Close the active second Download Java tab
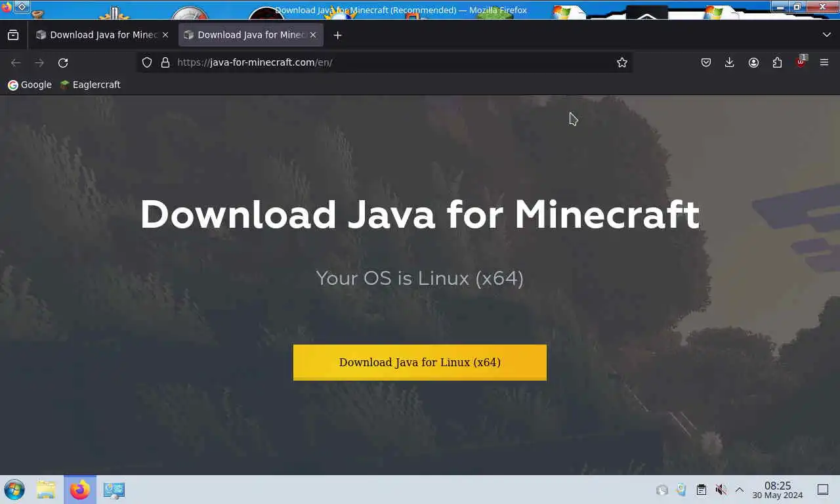Screen dimensions: 840x504 313,35
